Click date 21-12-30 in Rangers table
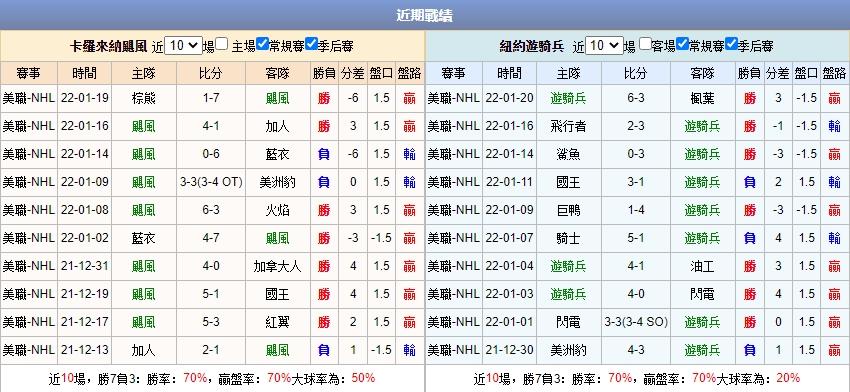This screenshot has width=850, height=392. click(510, 350)
